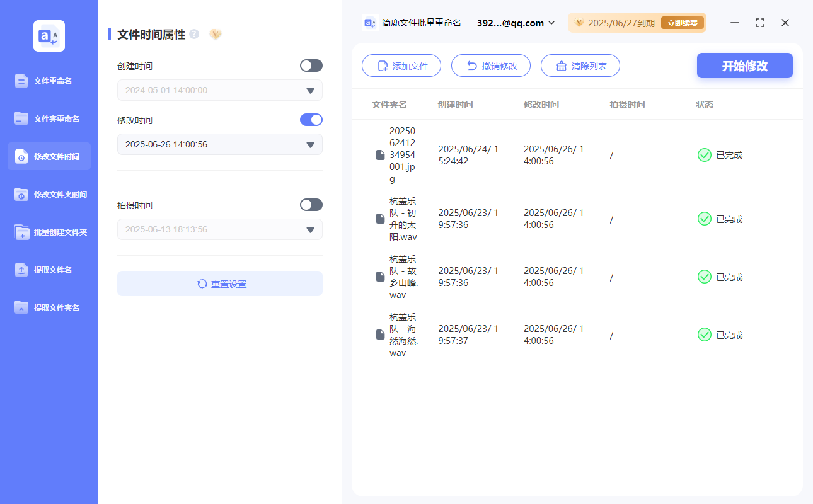This screenshot has width=813, height=504.
Task: Click the 撤销修改 toolbar button
Action: tap(491, 65)
